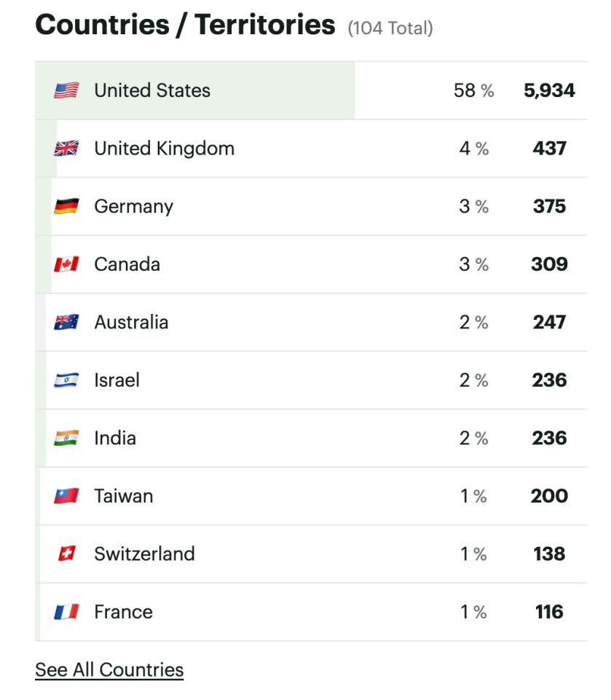Click the 116 count for France

pos(549,612)
